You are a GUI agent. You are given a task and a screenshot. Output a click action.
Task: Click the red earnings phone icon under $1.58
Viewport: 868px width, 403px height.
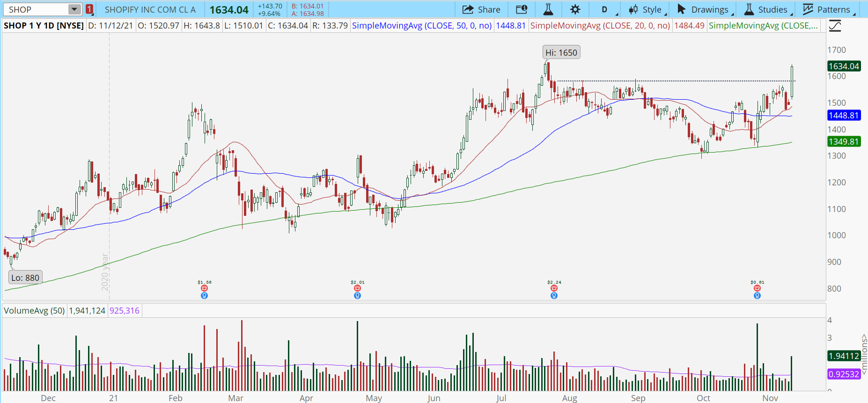click(x=204, y=288)
